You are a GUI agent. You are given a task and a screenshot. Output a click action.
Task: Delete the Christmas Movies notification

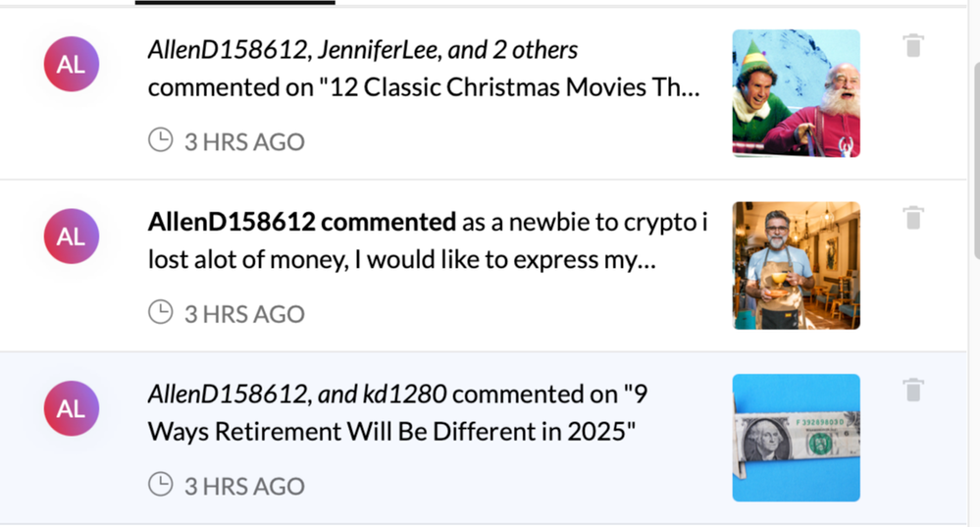[x=913, y=46]
